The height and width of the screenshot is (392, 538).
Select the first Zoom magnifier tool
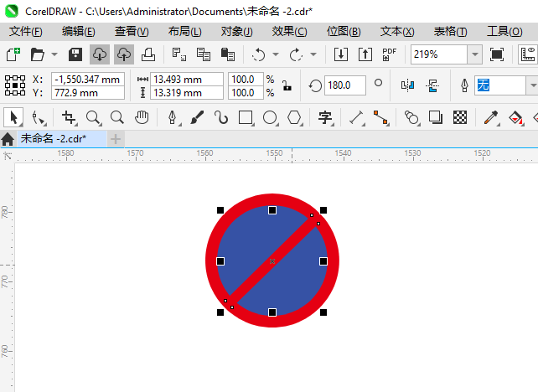[93, 118]
